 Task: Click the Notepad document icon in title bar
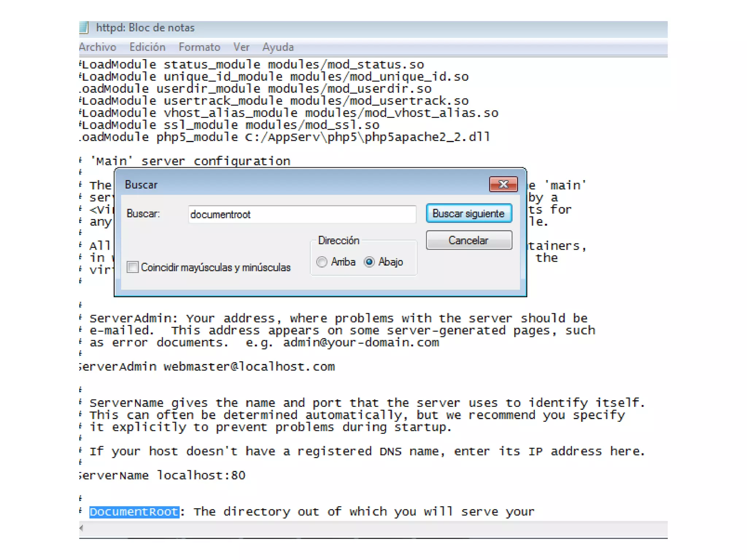(x=84, y=28)
